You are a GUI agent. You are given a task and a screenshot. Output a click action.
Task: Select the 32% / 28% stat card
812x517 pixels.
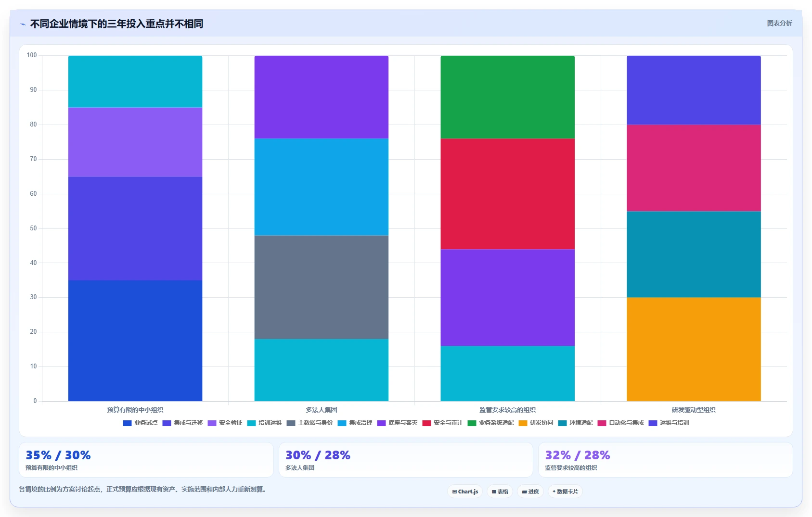665,460
